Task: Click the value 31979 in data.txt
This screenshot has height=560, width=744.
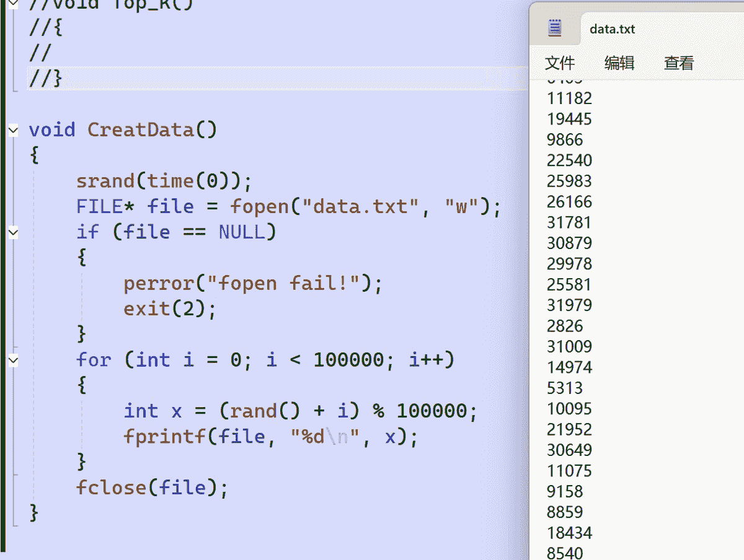Action: point(569,305)
